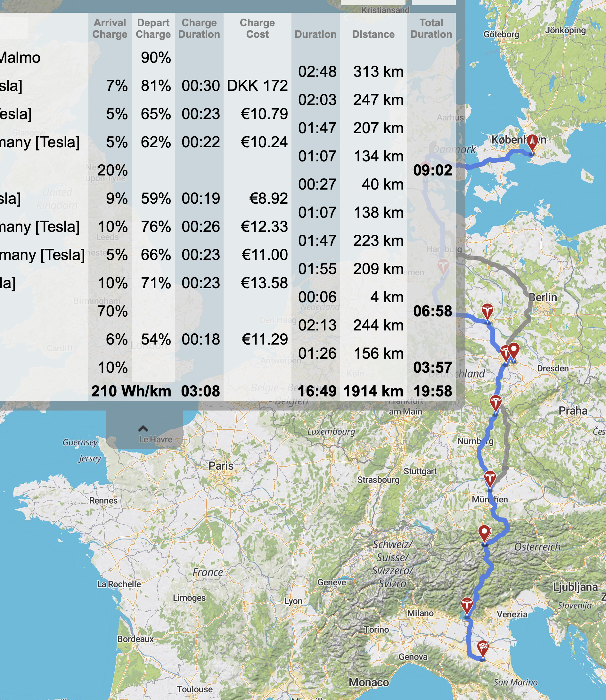Click the €11.00 charge cost
Viewport: 606px width, 700px height.
[265, 255]
